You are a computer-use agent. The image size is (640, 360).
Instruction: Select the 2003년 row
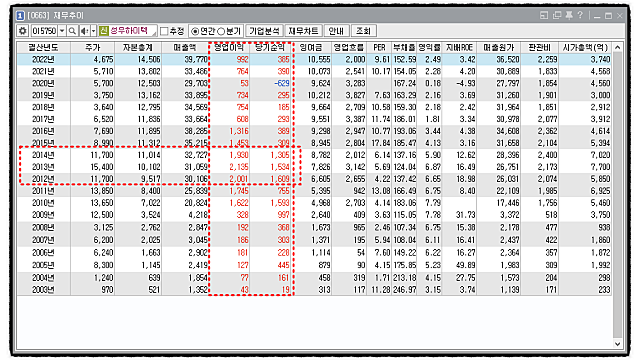tap(314, 290)
